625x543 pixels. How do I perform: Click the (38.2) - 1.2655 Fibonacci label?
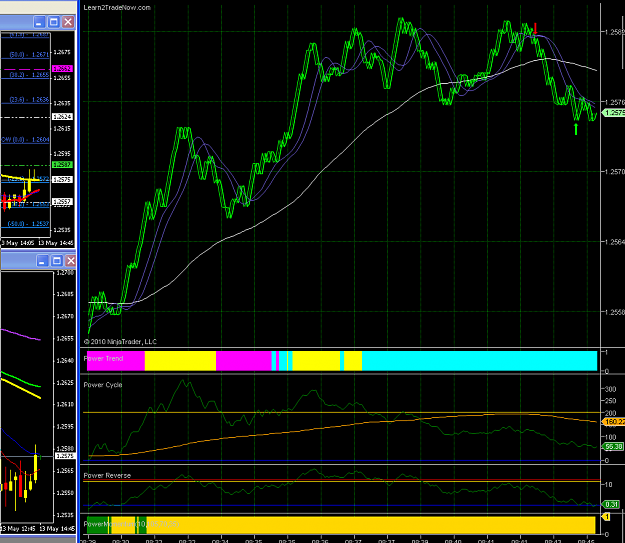[29, 75]
